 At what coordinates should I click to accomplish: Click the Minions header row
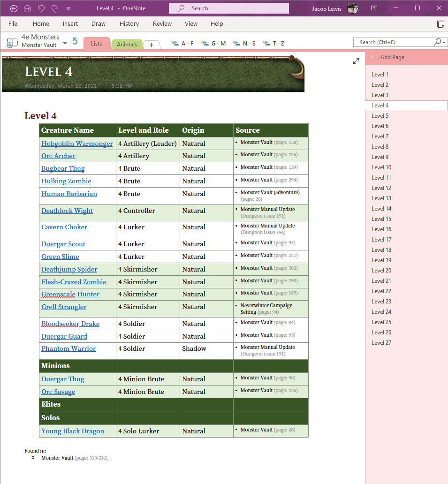pyautogui.click(x=174, y=366)
